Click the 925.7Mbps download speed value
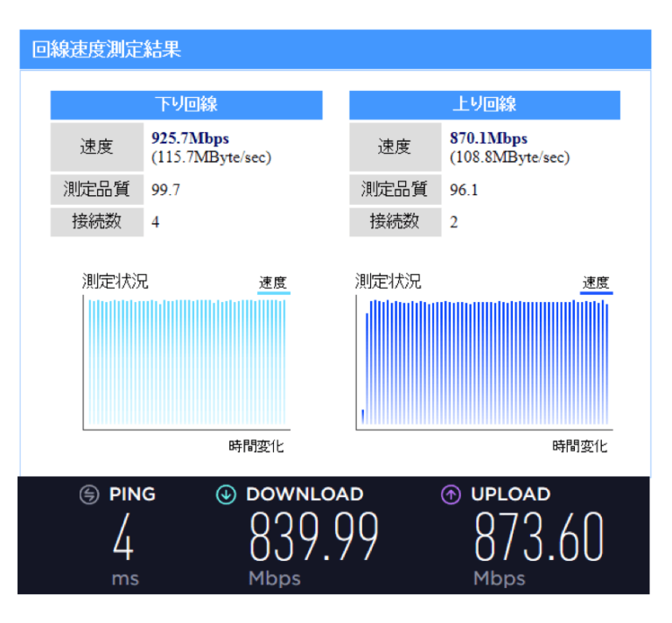Screen dimensions: 672x623 tap(191, 138)
